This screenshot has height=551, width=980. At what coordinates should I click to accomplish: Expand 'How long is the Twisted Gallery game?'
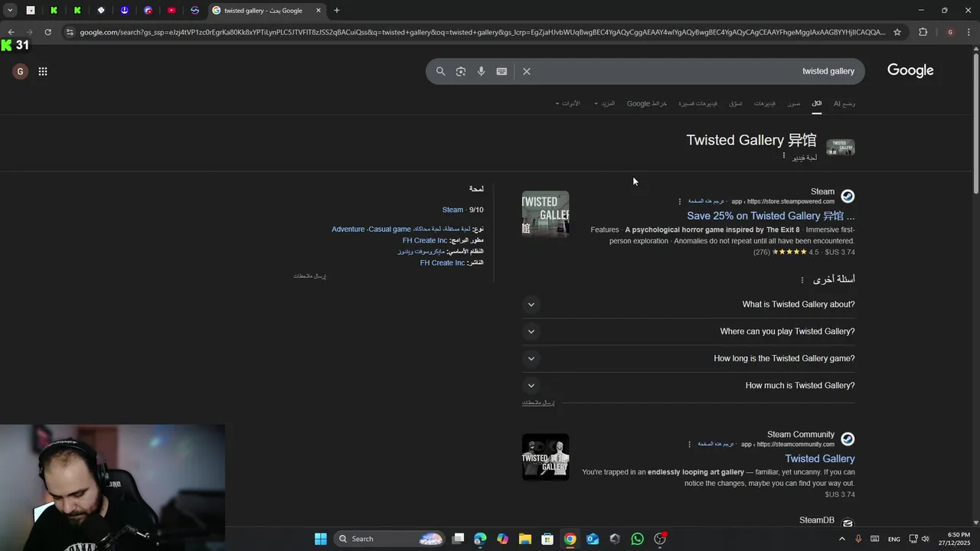688,358
